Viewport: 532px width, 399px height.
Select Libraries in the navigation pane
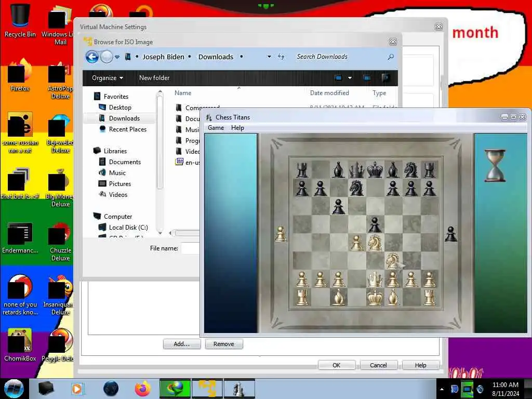pos(115,151)
